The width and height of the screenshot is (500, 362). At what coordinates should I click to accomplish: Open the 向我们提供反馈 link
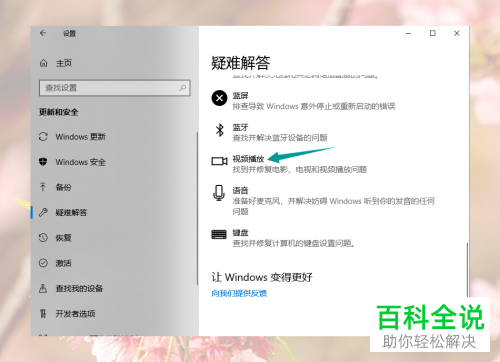[239, 293]
